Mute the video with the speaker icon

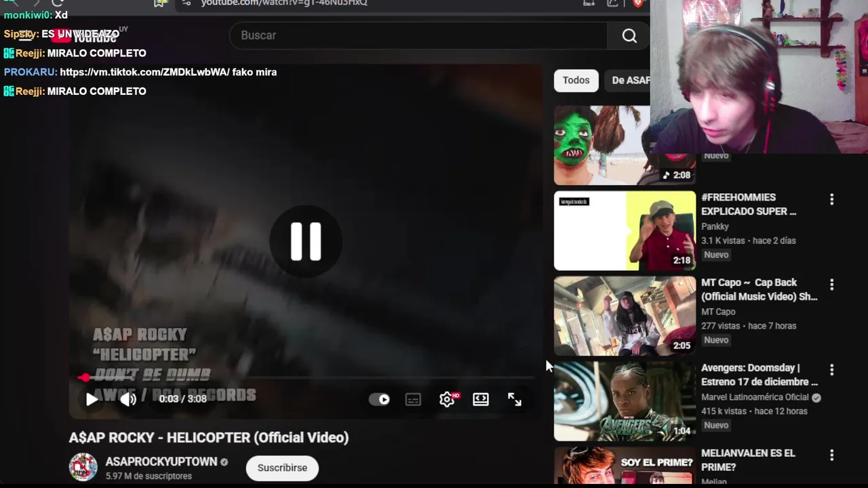coord(128,399)
